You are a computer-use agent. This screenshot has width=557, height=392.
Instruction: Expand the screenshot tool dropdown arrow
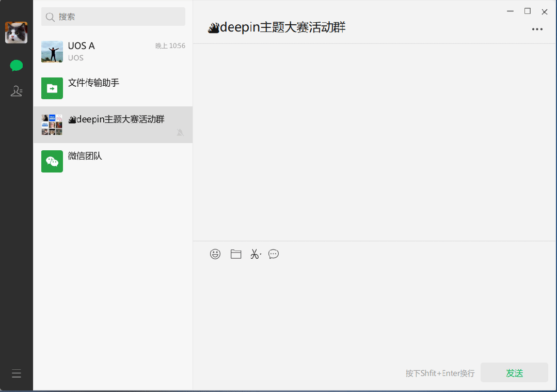click(260, 255)
